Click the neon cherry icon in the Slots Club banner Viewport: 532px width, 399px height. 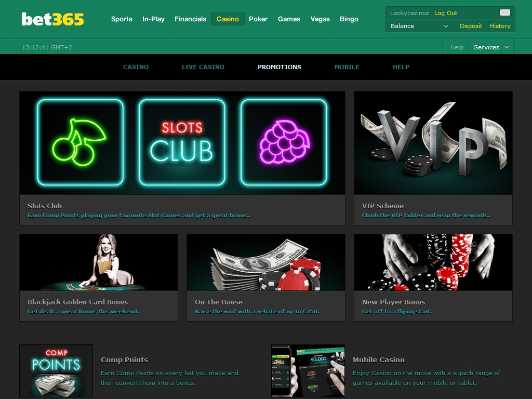click(x=80, y=142)
